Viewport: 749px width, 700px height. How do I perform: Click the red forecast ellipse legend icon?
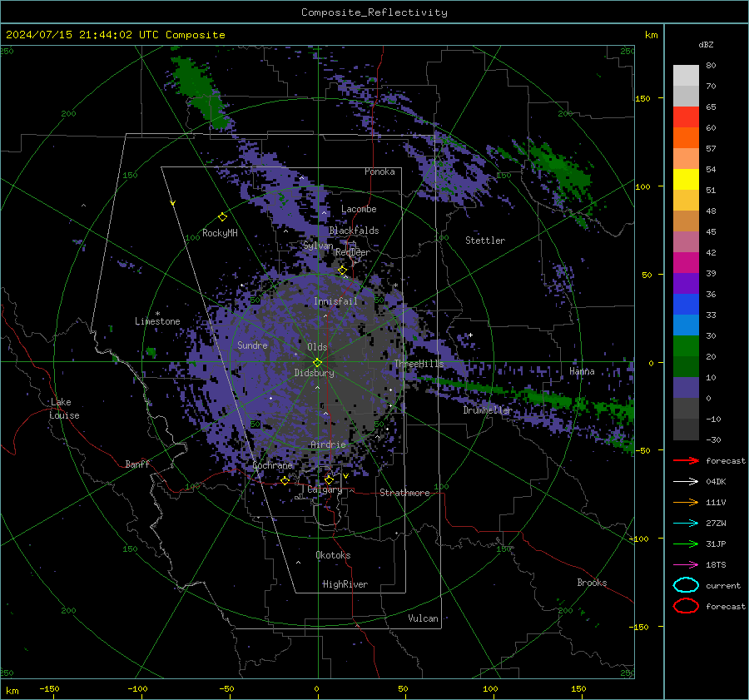point(686,606)
